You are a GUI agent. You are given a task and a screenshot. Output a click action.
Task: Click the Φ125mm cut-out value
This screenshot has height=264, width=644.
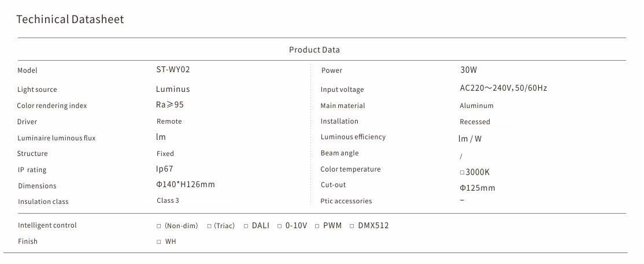point(478,188)
